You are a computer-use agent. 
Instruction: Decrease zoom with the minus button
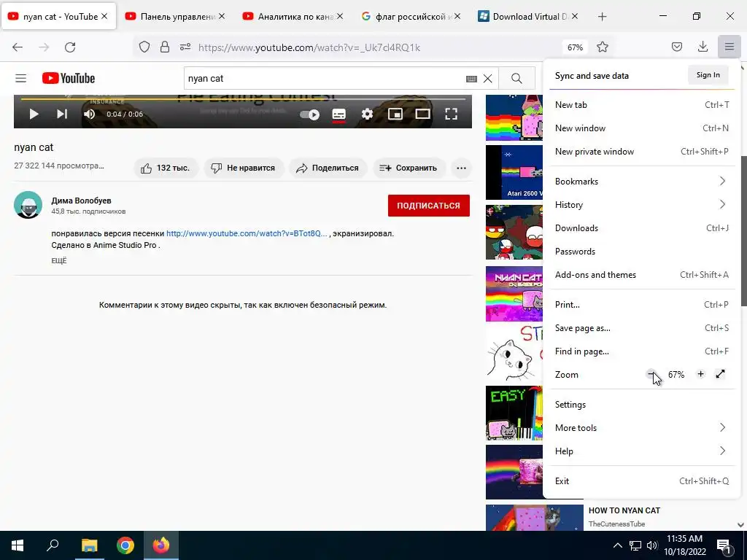tap(651, 374)
